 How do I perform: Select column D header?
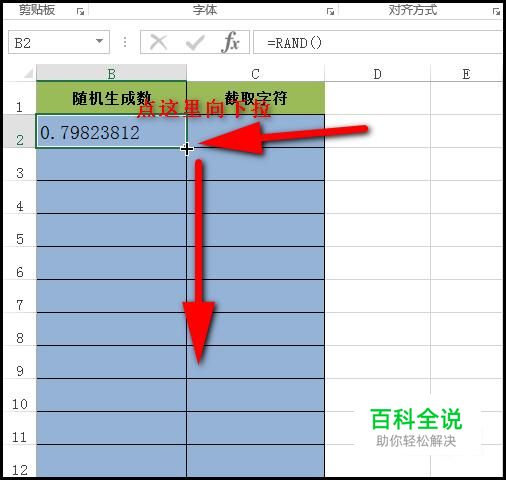[377, 73]
